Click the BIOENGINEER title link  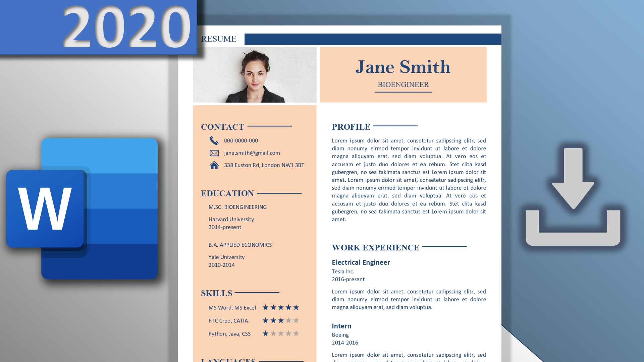pos(404,84)
